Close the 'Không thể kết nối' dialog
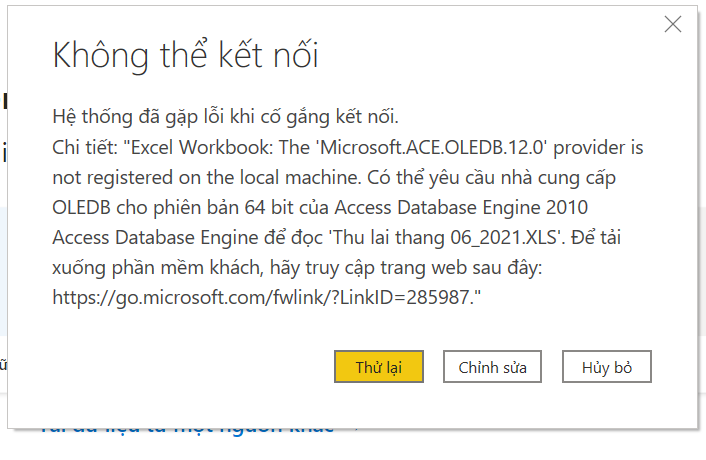This screenshot has height=460, width=706. [x=673, y=24]
